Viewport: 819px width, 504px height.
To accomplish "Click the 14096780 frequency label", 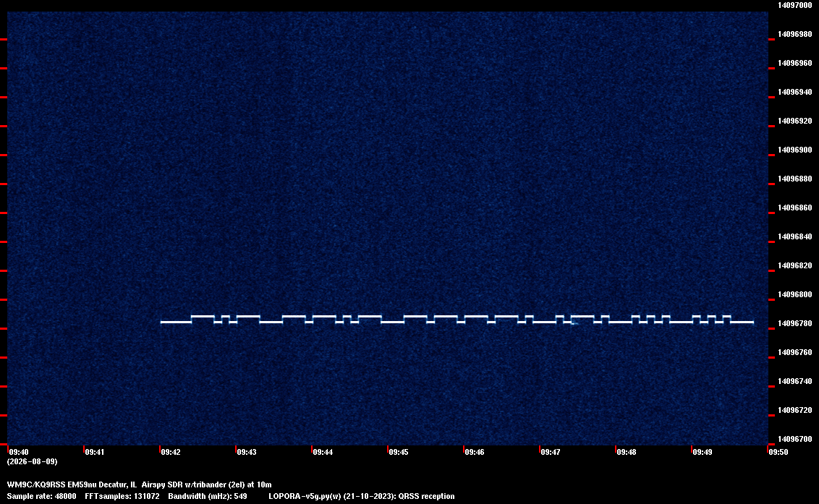I will pos(795,323).
